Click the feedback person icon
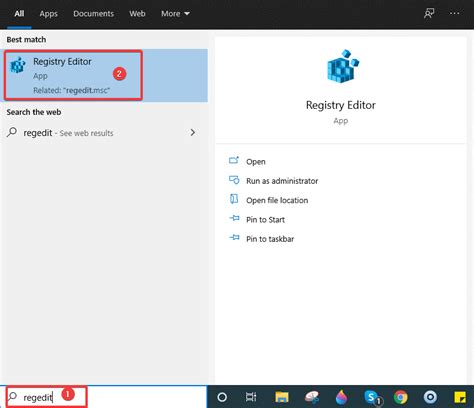Image resolution: width=474 pixels, height=408 pixels. (x=429, y=13)
